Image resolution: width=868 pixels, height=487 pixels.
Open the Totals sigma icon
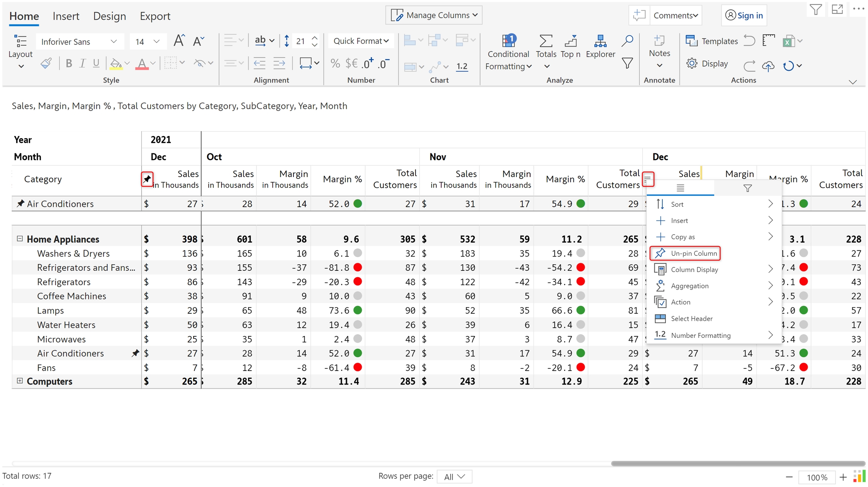(x=546, y=41)
